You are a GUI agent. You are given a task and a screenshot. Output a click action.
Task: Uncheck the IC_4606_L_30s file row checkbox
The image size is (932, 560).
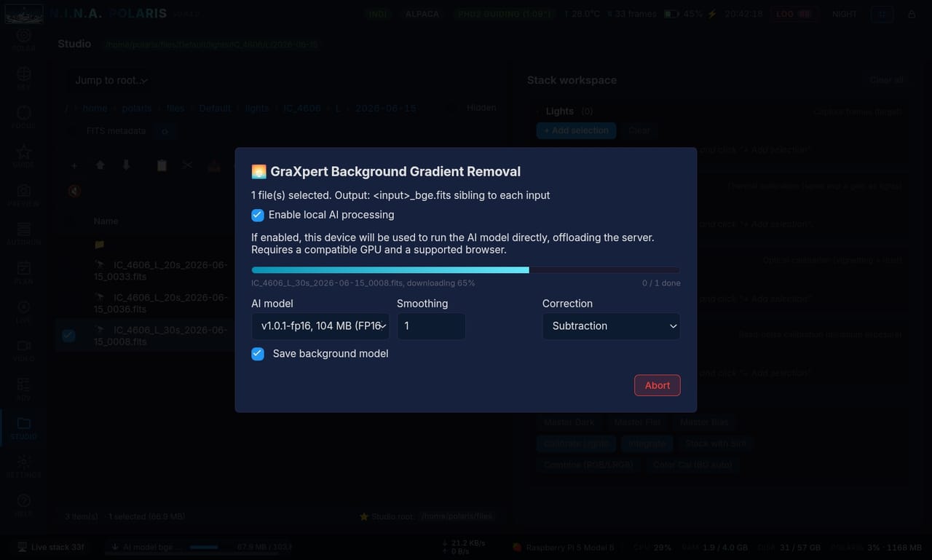(x=68, y=336)
